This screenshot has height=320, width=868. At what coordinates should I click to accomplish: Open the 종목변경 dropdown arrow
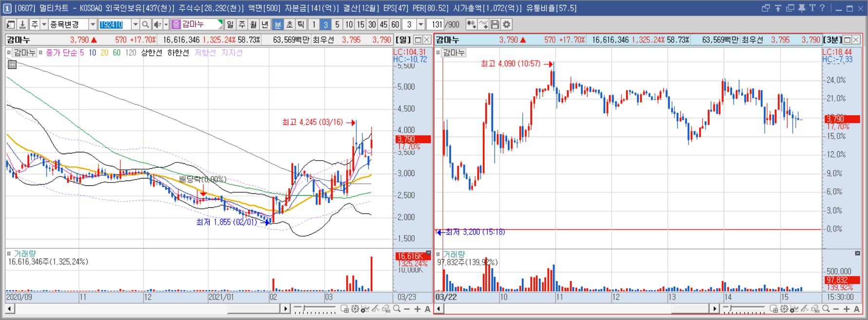93,24
